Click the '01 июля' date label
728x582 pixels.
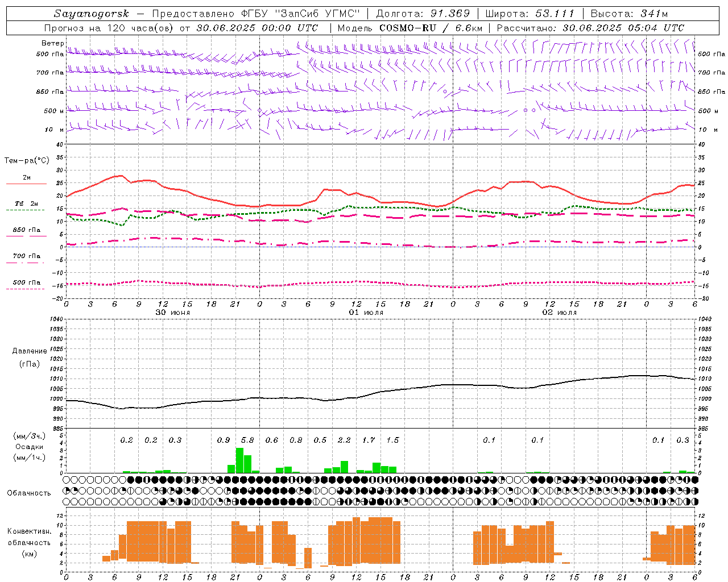(366, 313)
